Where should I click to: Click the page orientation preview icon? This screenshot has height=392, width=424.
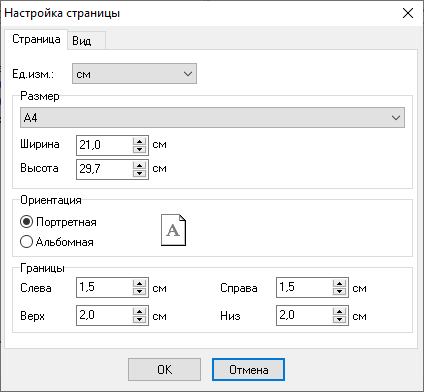pos(173,230)
